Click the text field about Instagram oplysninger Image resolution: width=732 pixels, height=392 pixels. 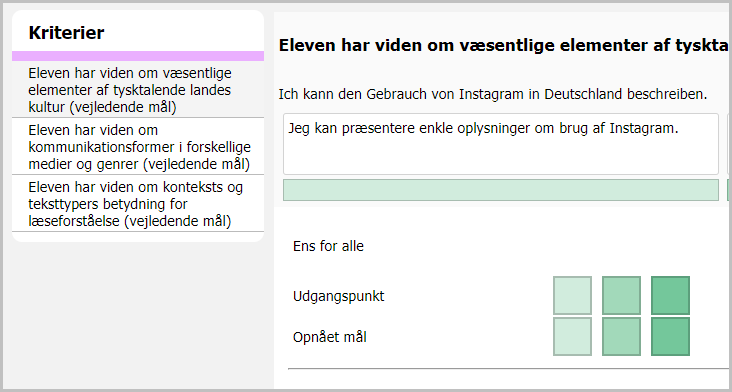point(500,144)
